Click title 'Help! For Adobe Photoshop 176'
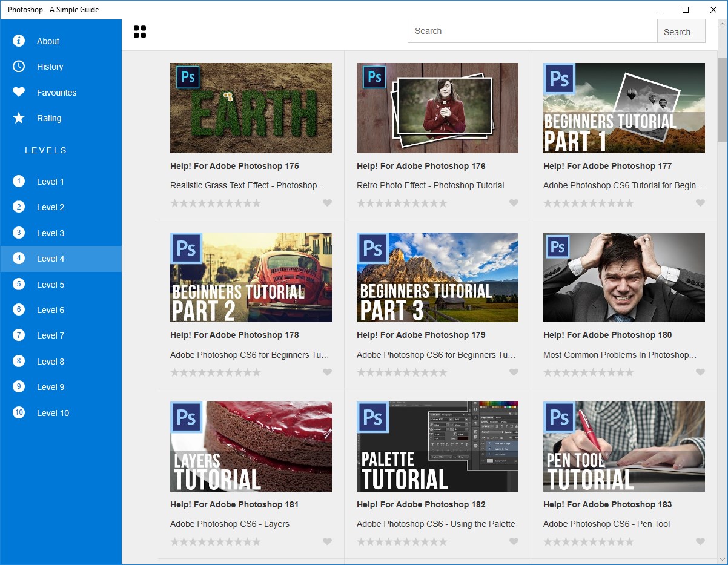Viewport: 728px width, 565px height. coord(421,166)
